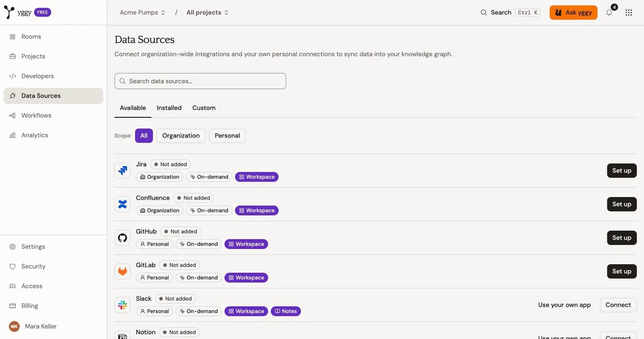Click the Jira logo icon

pos(123,171)
